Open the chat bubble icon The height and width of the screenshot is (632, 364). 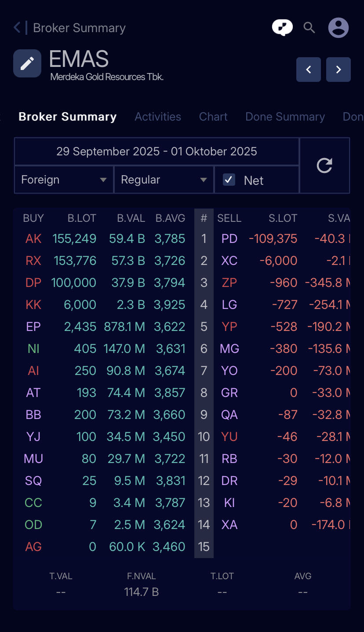[x=282, y=28]
